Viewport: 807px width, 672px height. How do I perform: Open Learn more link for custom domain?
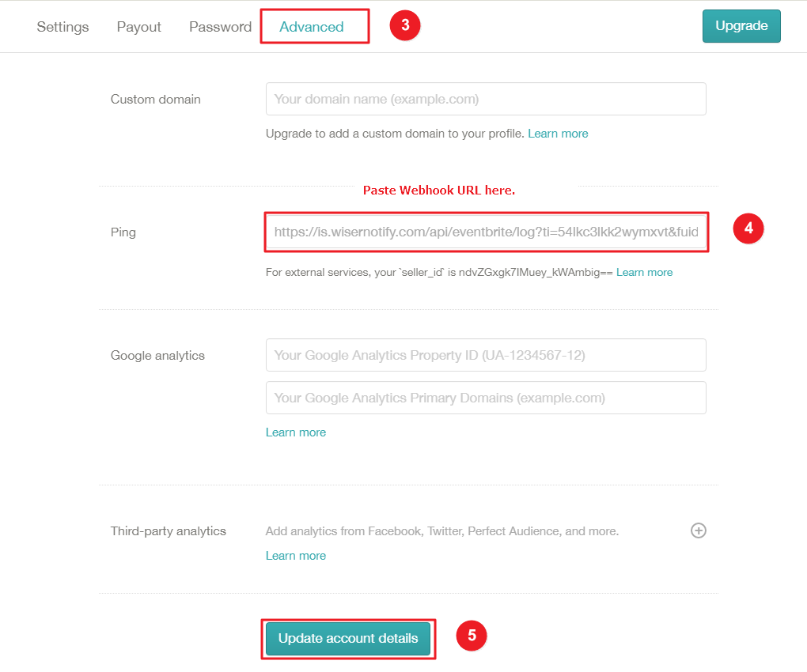click(558, 134)
